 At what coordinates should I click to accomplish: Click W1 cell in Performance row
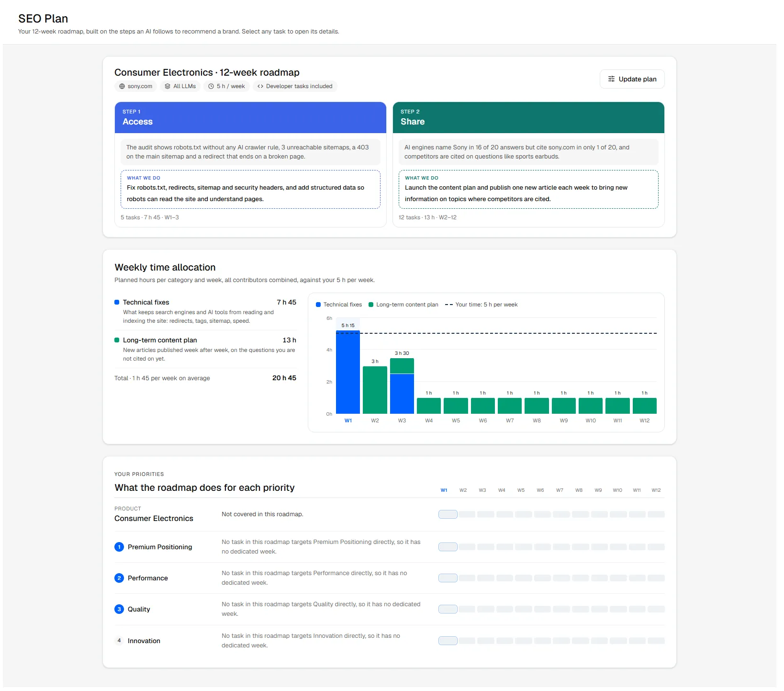pyautogui.click(x=448, y=578)
